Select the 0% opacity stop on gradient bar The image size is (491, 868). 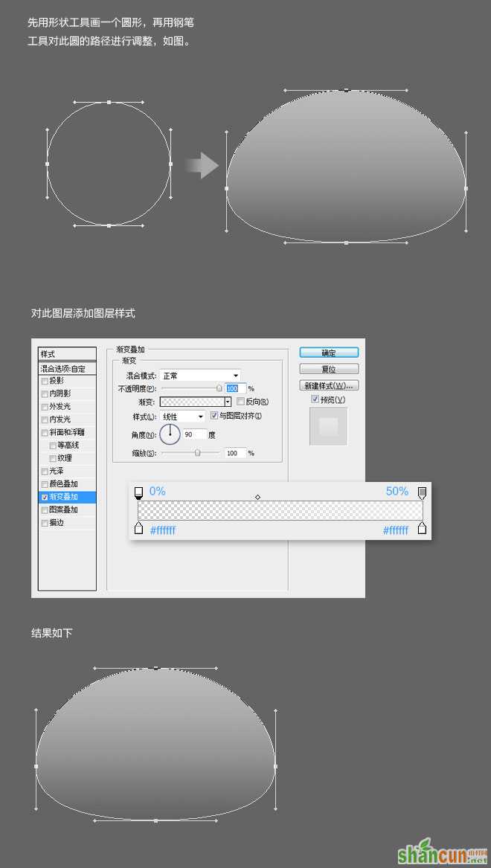pyautogui.click(x=139, y=492)
